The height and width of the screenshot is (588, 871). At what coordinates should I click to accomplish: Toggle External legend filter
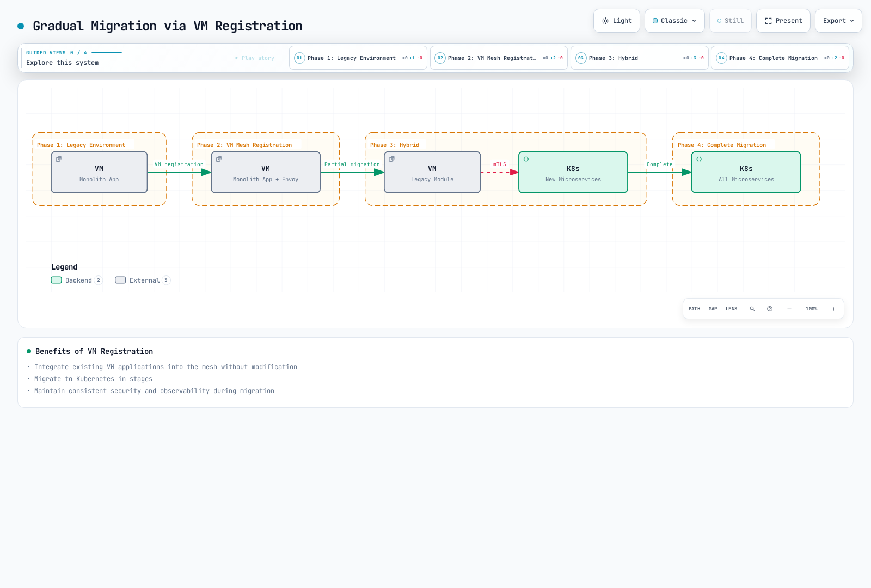pyautogui.click(x=143, y=280)
